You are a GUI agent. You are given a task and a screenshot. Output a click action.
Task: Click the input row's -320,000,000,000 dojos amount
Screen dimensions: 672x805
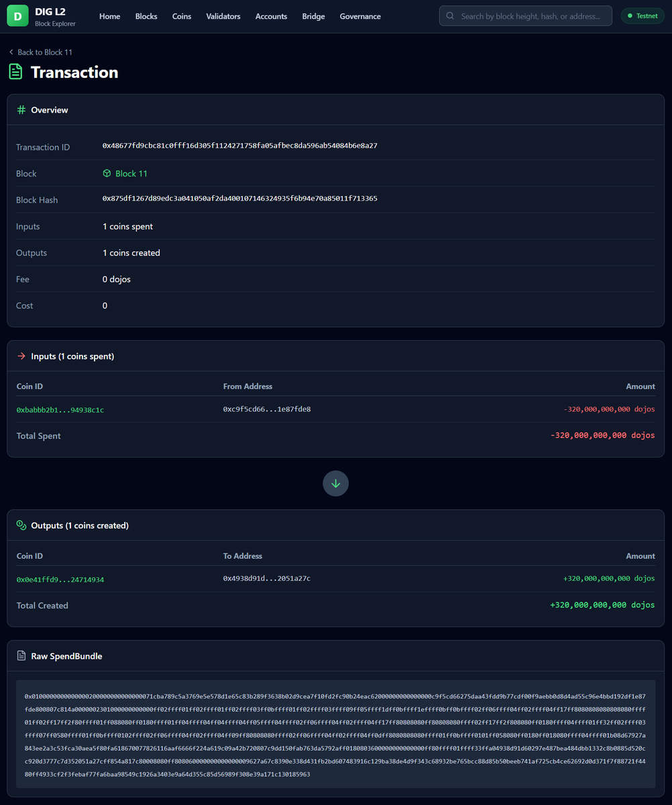coord(609,409)
